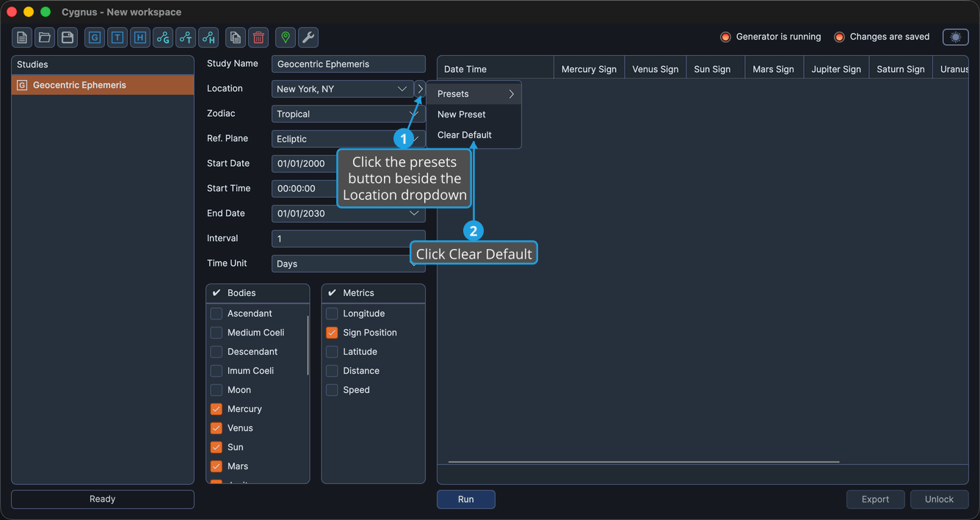Toggle light theme sun button

[956, 37]
